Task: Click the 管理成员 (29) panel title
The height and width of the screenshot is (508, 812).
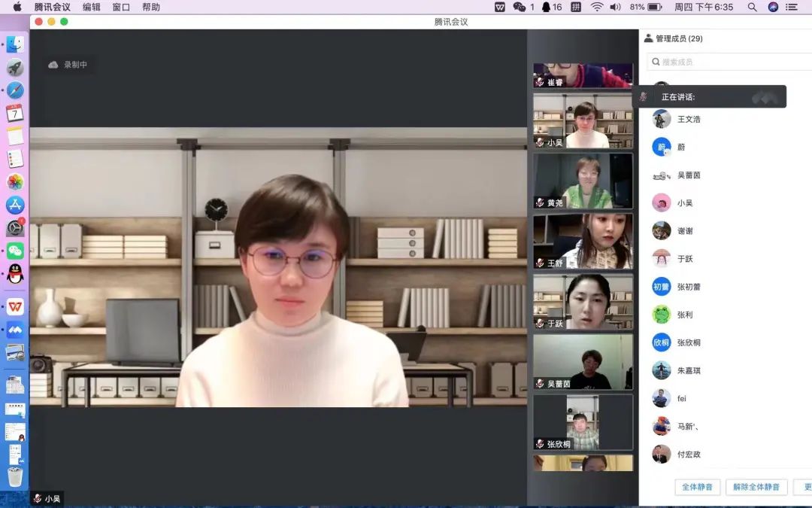Action: point(680,38)
